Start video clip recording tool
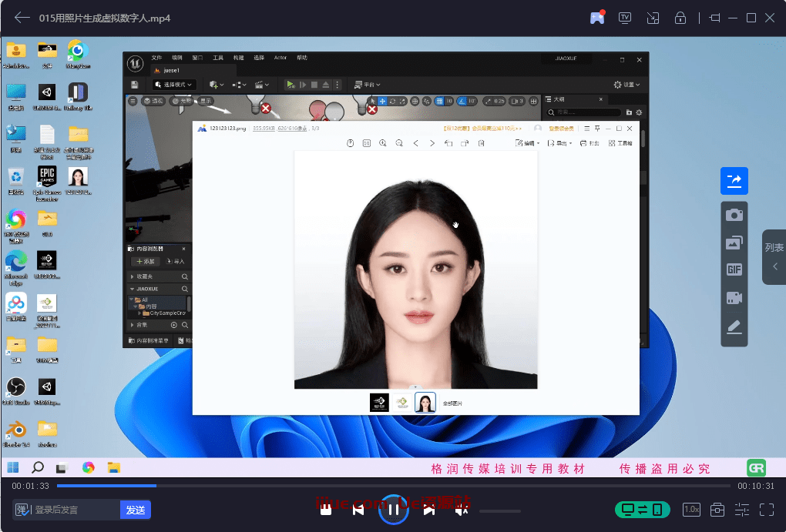Screen dimensions: 786x532 (x=734, y=299)
